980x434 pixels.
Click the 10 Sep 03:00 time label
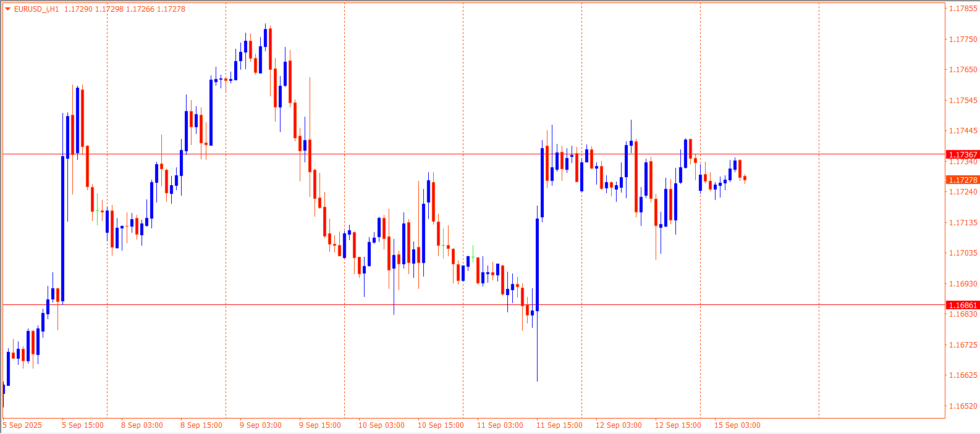pyautogui.click(x=381, y=425)
